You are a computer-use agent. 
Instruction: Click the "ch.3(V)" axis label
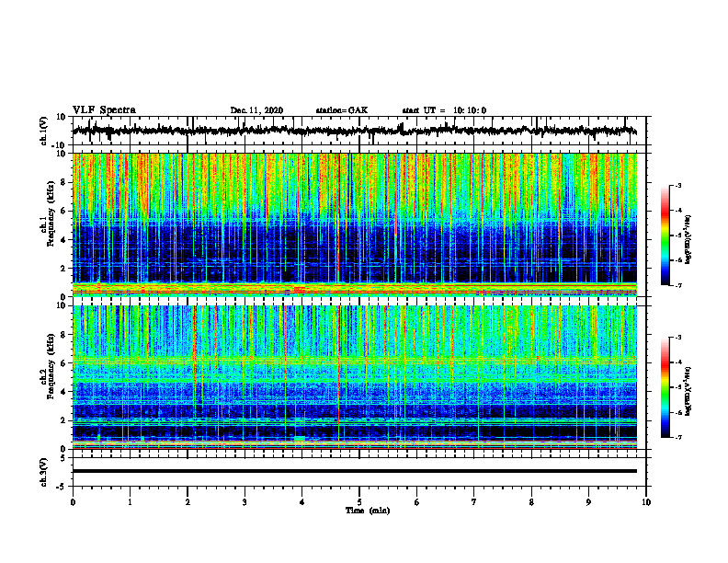[x=44, y=472]
